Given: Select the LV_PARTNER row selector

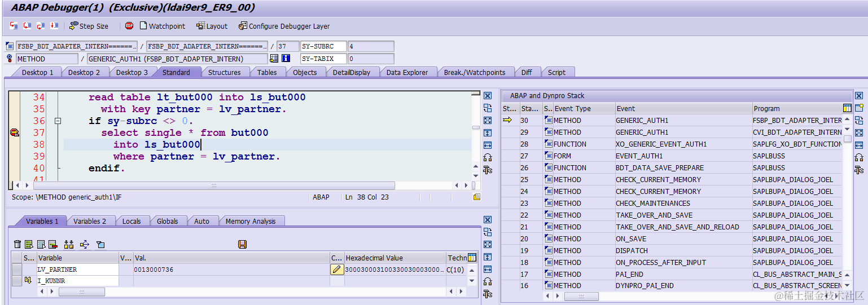Looking at the screenshot, I should 17,269.
